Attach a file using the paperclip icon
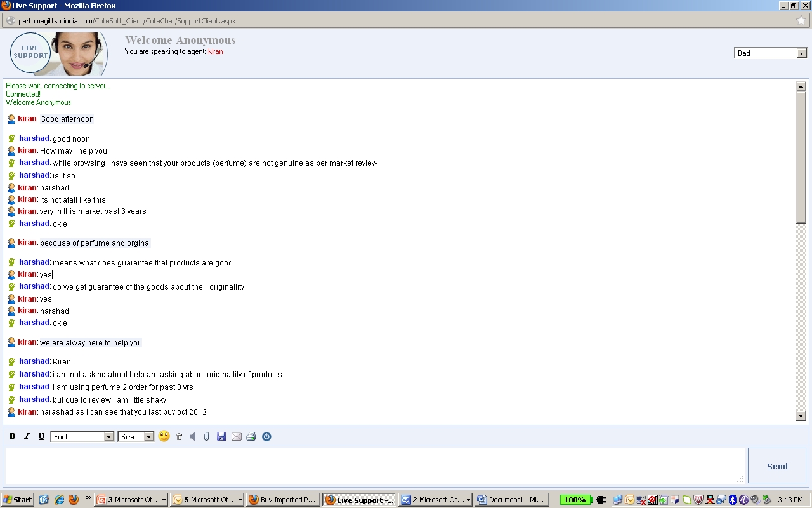Viewport: 812px width, 508px height. click(x=207, y=437)
